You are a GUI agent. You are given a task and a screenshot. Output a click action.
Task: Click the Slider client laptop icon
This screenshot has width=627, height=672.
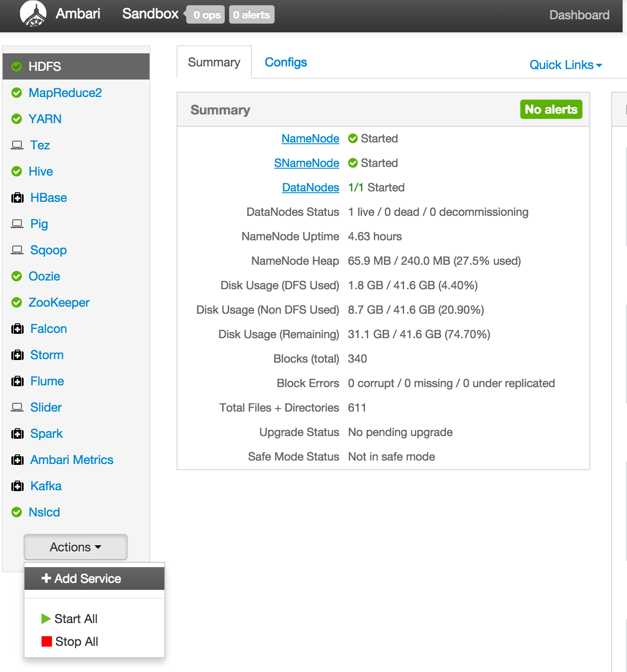17,407
